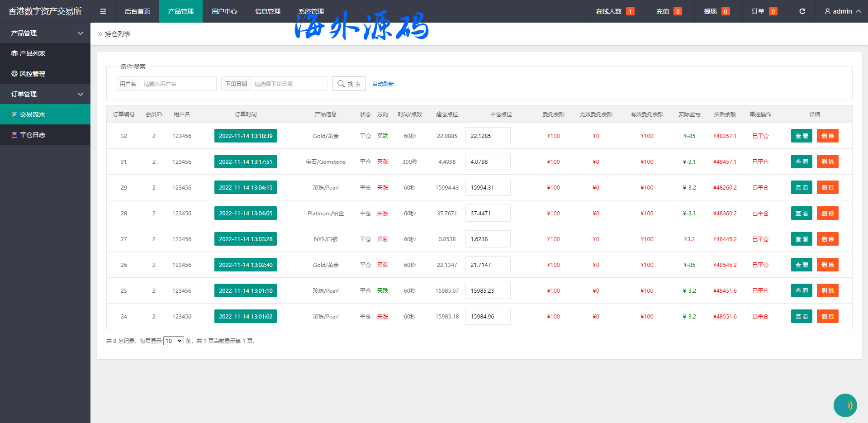Open the per-page records dropdown
Viewport: 868px width, 423px height.
[173, 341]
